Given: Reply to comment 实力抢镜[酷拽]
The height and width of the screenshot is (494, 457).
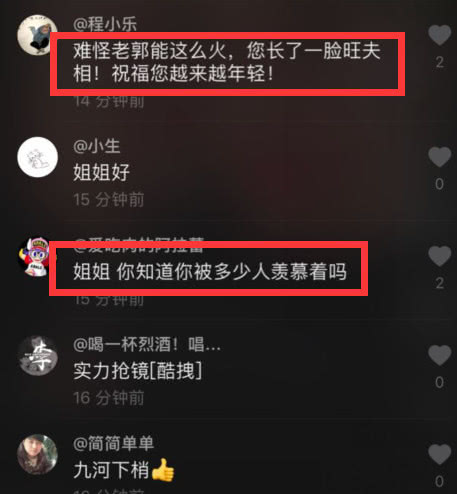Looking at the screenshot, I should click(x=138, y=371).
